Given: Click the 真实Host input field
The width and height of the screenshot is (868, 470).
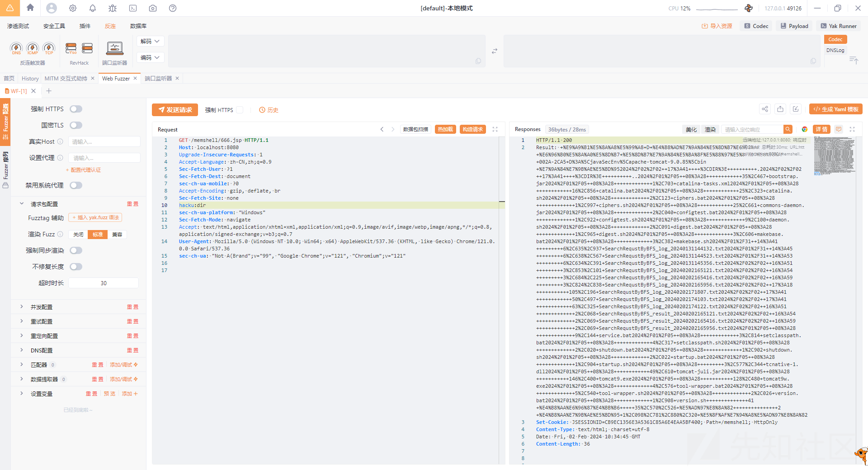Looking at the screenshot, I should [104, 141].
